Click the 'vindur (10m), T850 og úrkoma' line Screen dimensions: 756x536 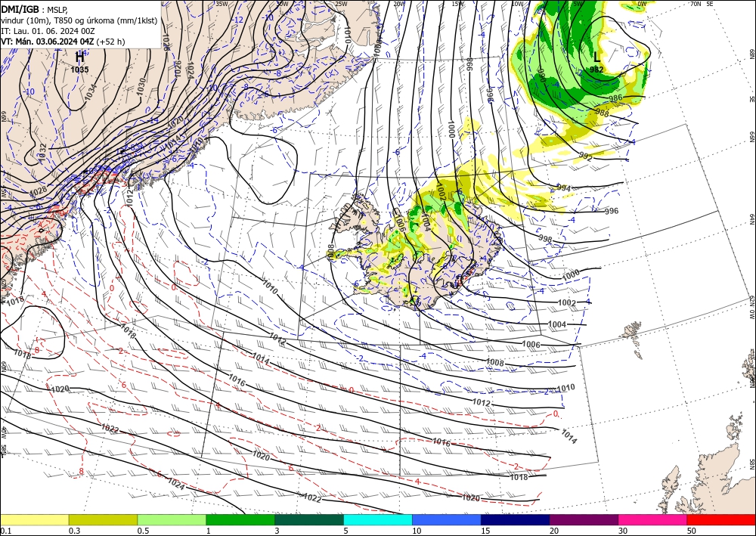(x=79, y=20)
